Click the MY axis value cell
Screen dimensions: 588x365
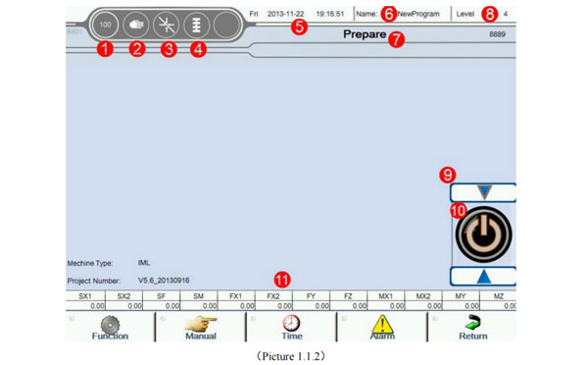click(462, 306)
